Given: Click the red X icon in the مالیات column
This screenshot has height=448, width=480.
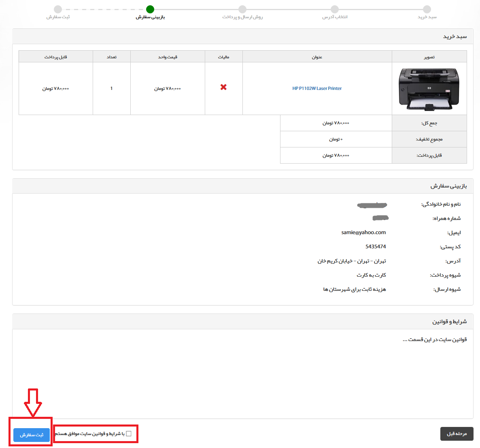Looking at the screenshot, I should (223, 87).
